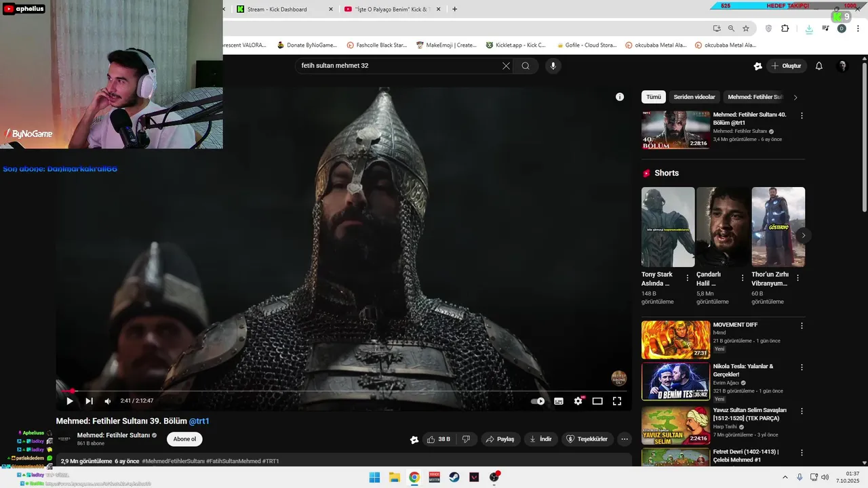Clear the YouTube search box
Image resolution: width=868 pixels, height=488 pixels.
[x=506, y=66]
